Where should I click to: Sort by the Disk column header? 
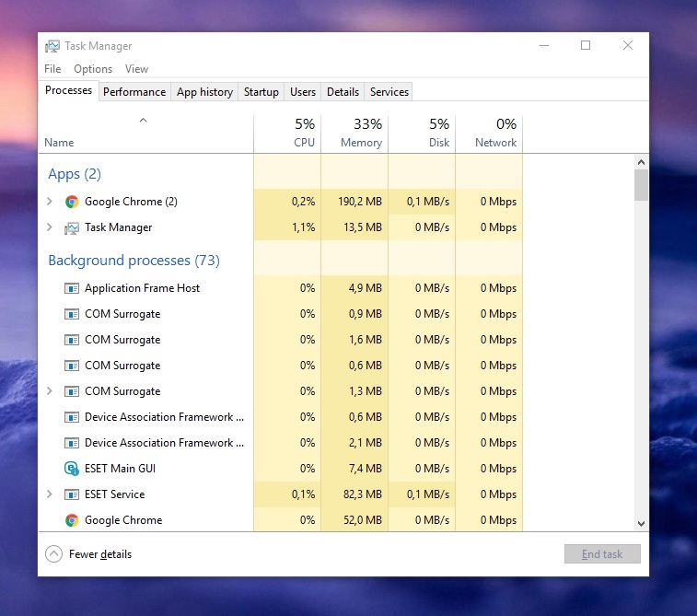[422, 134]
